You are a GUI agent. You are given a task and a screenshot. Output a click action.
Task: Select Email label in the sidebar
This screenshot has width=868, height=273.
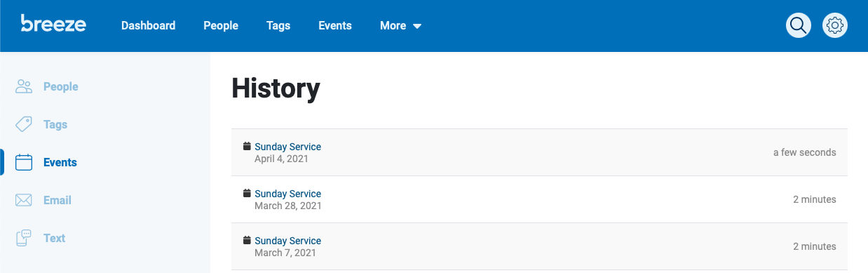(57, 200)
